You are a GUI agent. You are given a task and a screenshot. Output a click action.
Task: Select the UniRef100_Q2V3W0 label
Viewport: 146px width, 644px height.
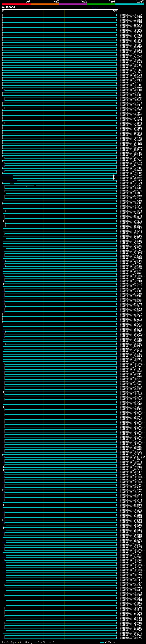click(x=131, y=90)
